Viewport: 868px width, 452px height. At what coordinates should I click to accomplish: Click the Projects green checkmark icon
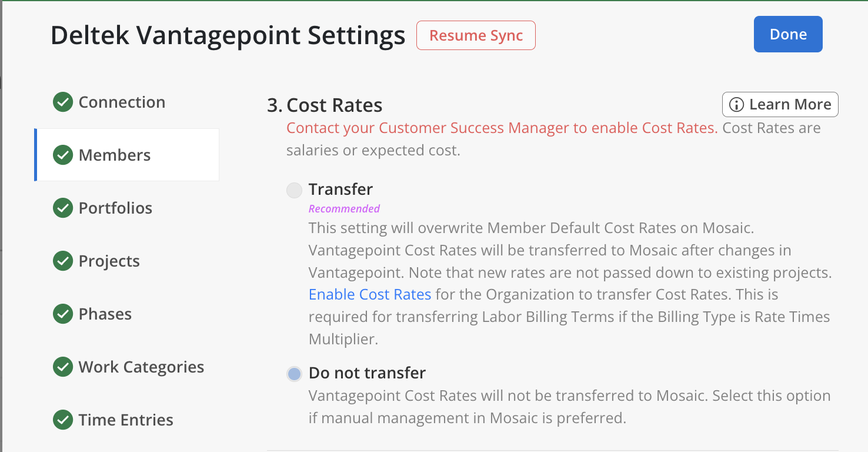tap(63, 261)
